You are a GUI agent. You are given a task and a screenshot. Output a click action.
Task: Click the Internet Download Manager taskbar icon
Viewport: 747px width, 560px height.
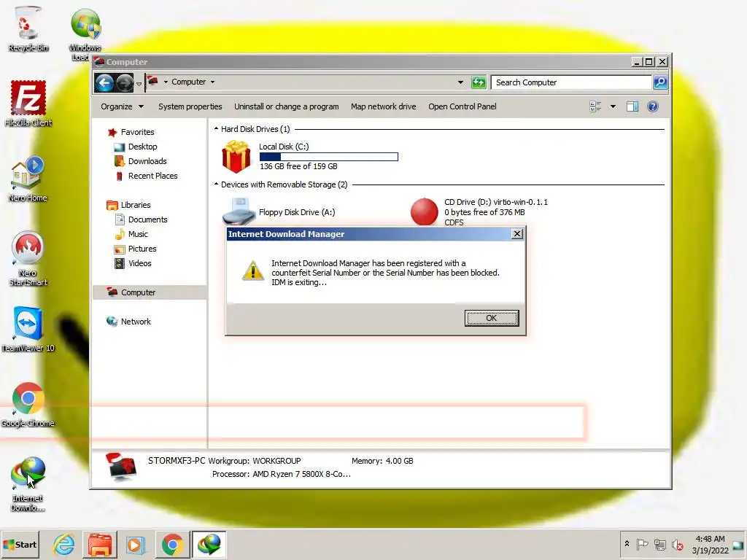[209, 545]
